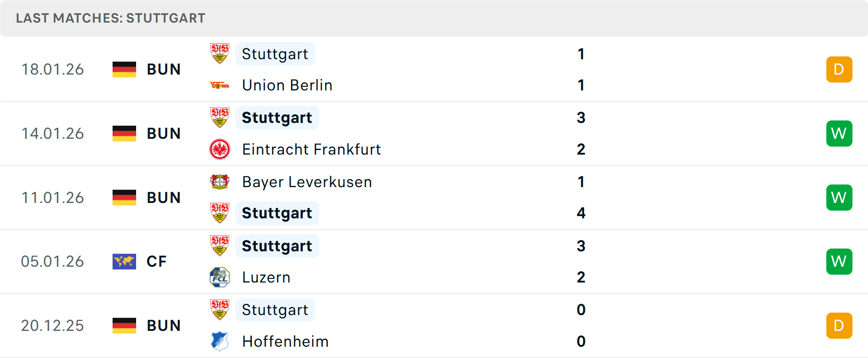The image size is (868, 358).
Task: Click the win badge for the Luzern match
Action: tap(839, 261)
